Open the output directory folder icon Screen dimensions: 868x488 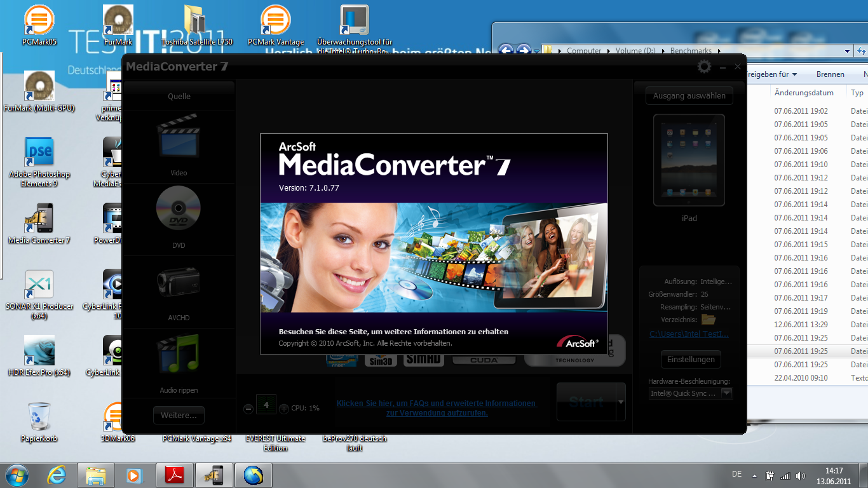coord(709,319)
